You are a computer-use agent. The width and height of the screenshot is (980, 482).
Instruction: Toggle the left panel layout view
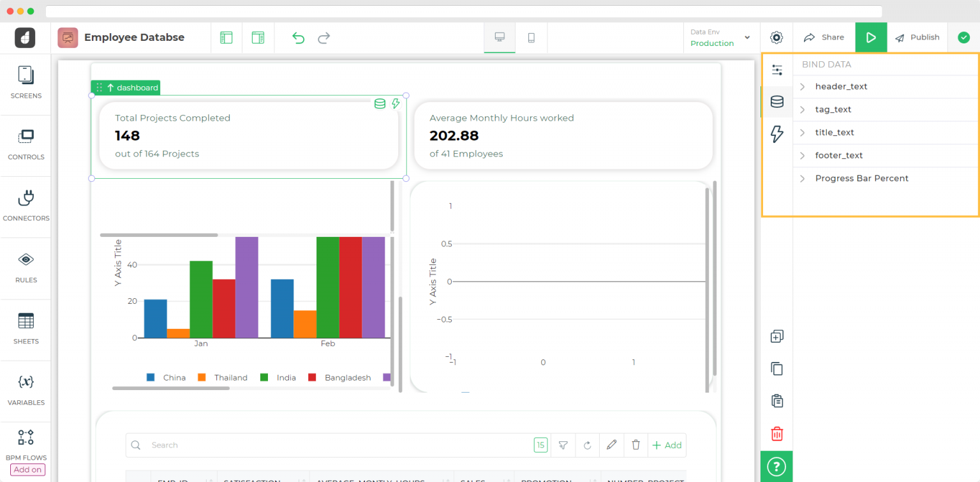click(226, 37)
